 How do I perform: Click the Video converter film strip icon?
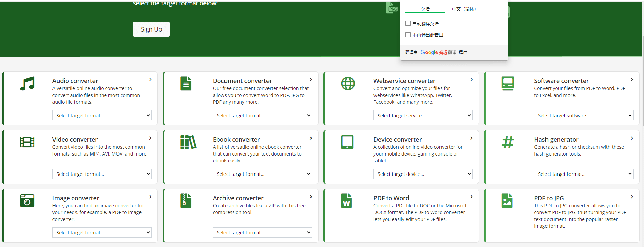(27, 142)
